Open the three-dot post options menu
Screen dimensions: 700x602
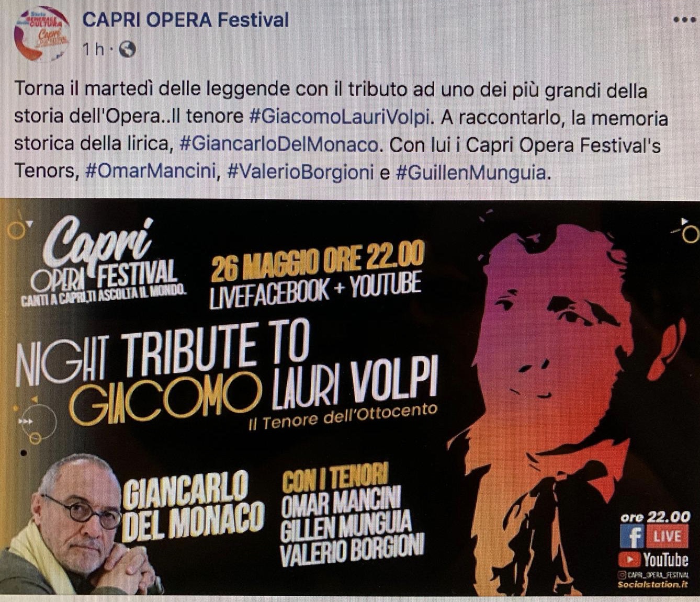click(x=684, y=20)
